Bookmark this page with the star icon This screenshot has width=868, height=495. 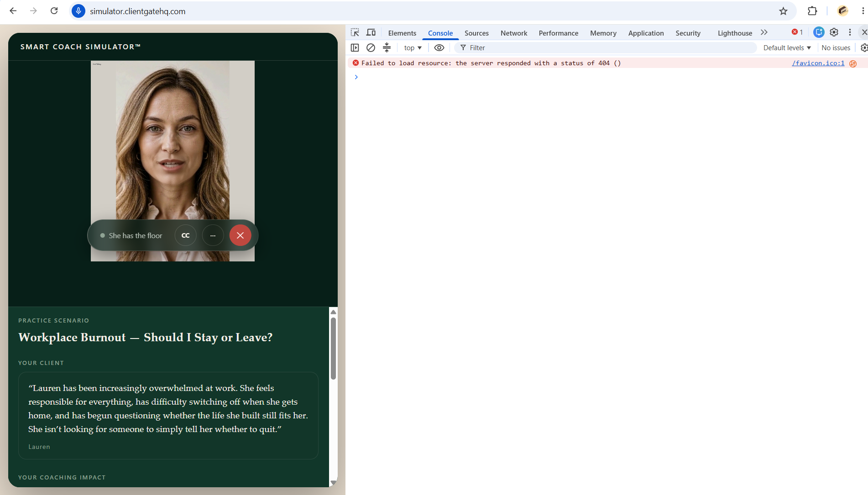pyautogui.click(x=783, y=11)
